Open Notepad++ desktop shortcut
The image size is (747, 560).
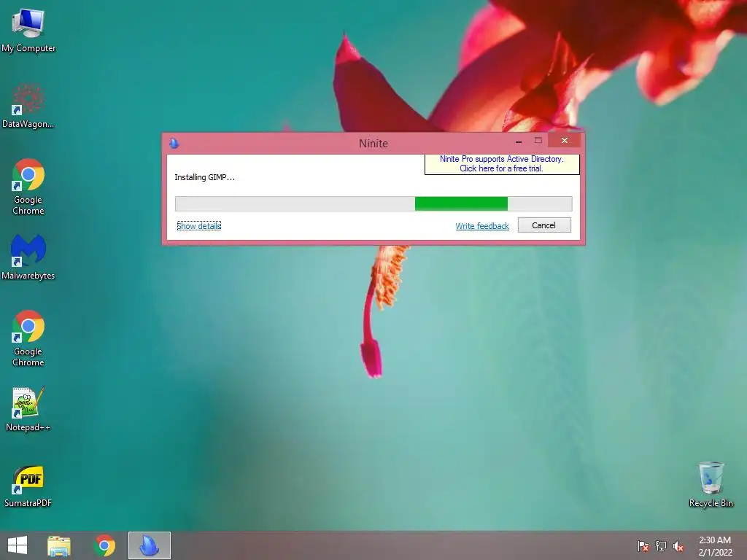click(x=28, y=409)
